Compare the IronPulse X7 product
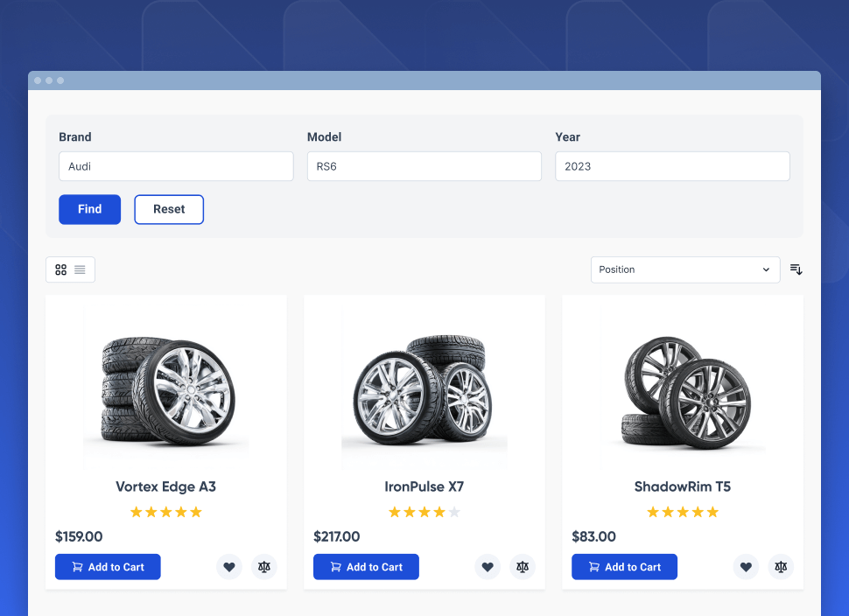 [x=523, y=567]
